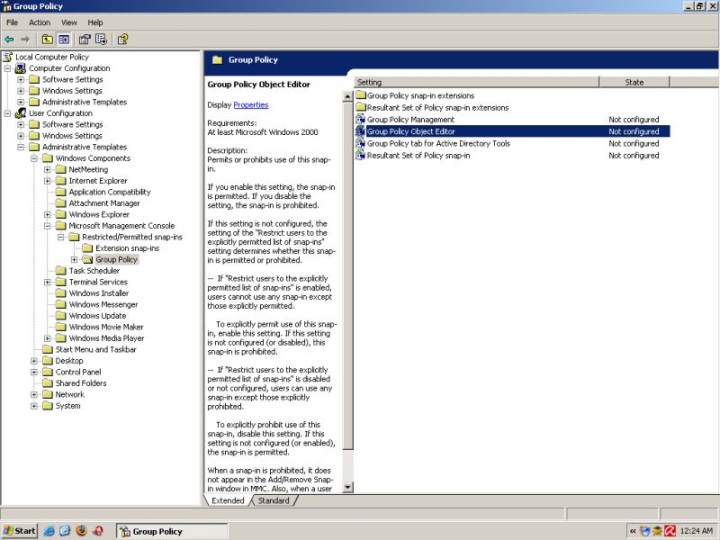Expand the Terminal Services node
Screen dimensions: 720x540
pyautogui.click(x=47, y=282)
